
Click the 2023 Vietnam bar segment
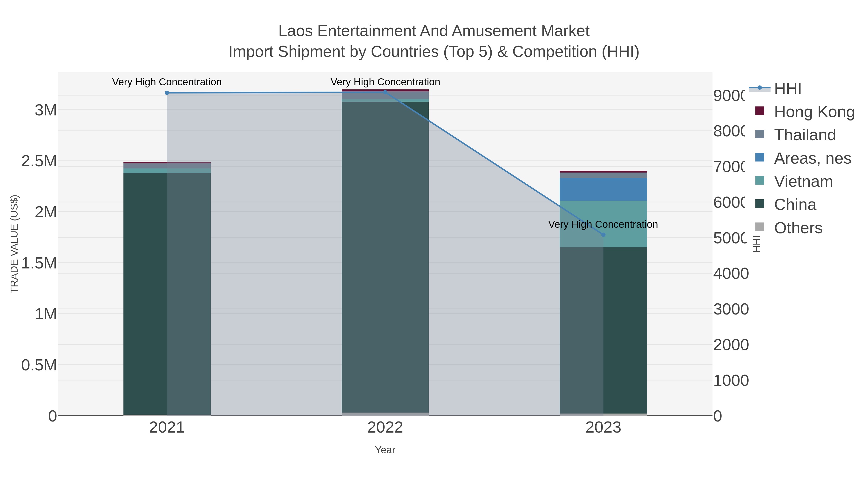[x=603, y=224]
